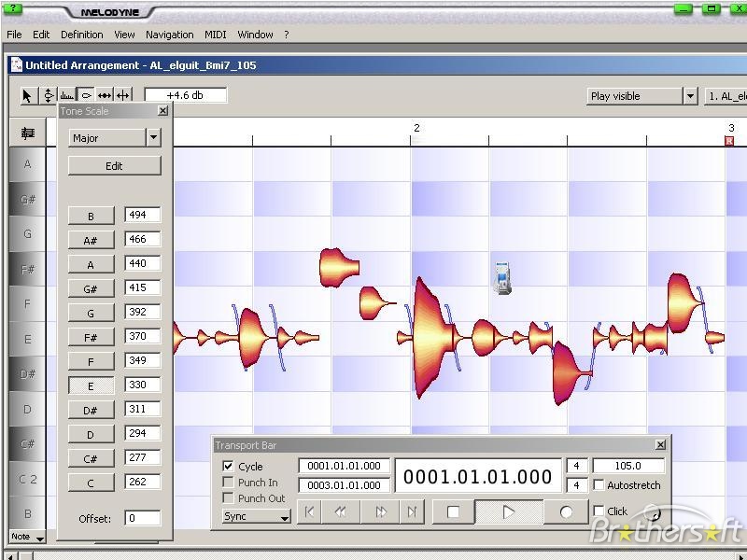The image size is (747, 560).
Task: Click the stop button in Transport Bar
Action: 453,511
